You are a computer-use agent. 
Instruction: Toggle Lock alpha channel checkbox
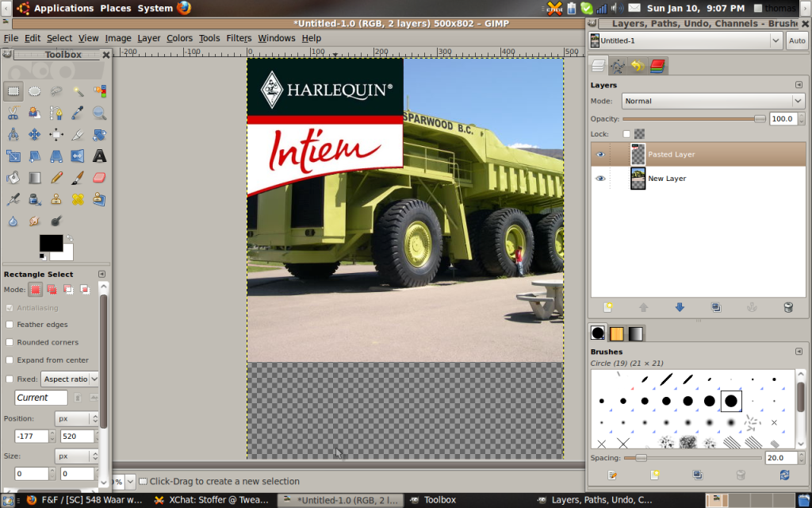tap(626, 133)
